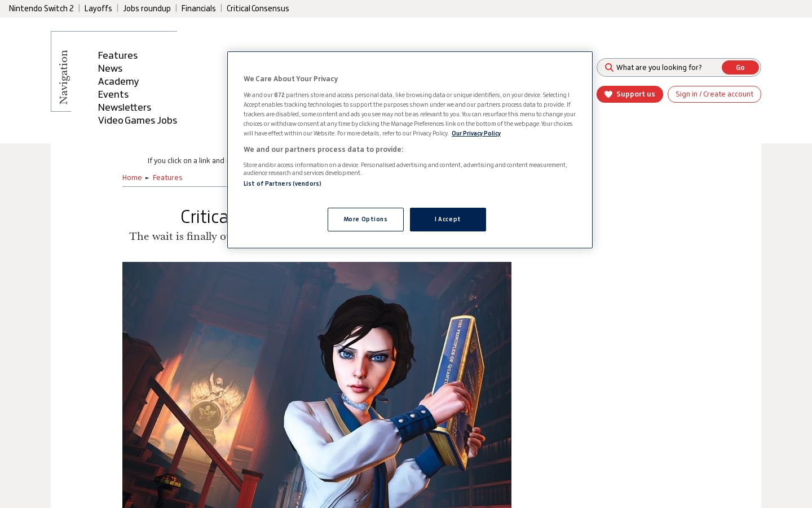
Task: Go to Jobs roundup topic
Action: pyautogui.click(x=147, y=8)
